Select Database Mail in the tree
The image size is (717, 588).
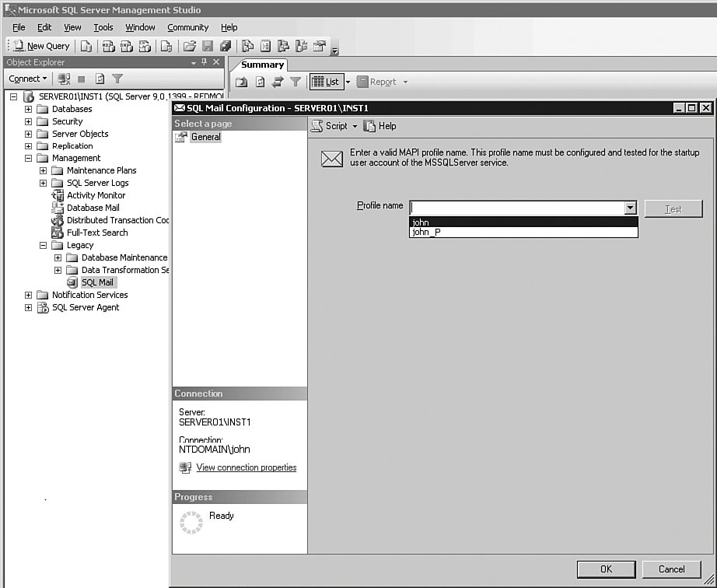93,208
